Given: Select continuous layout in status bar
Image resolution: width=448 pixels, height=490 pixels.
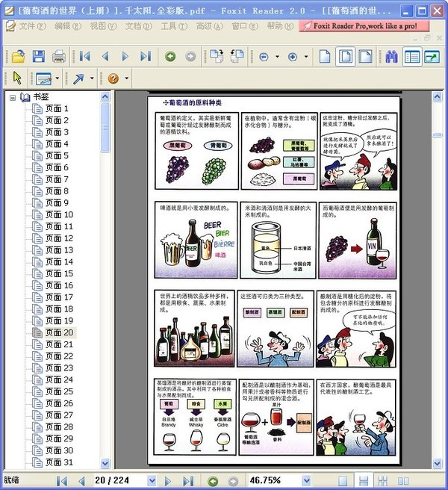Looking at the screenshot, I should pos(364,481).
